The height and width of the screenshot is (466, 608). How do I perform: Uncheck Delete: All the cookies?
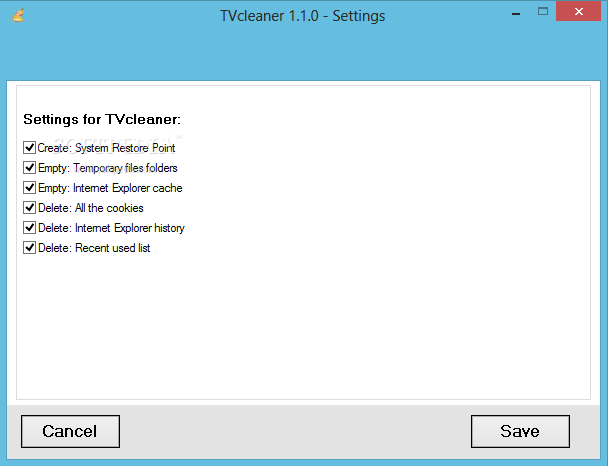tap(29, 208)
